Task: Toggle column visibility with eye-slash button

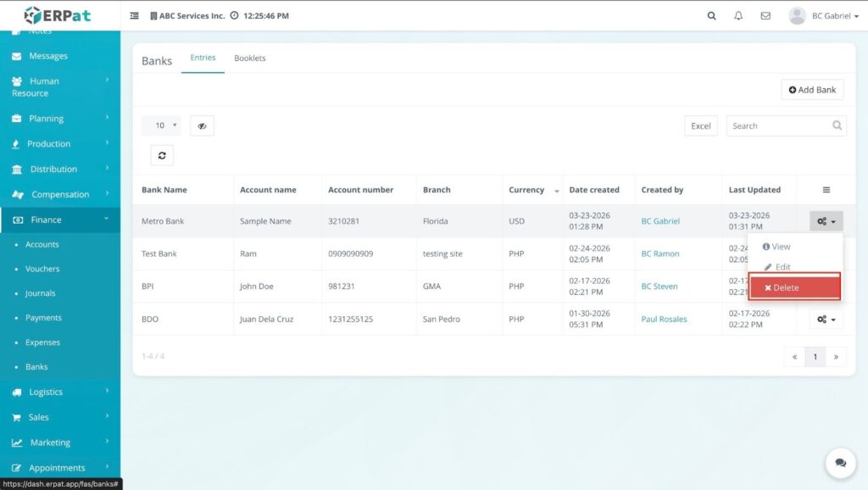Action: [202, 125]
